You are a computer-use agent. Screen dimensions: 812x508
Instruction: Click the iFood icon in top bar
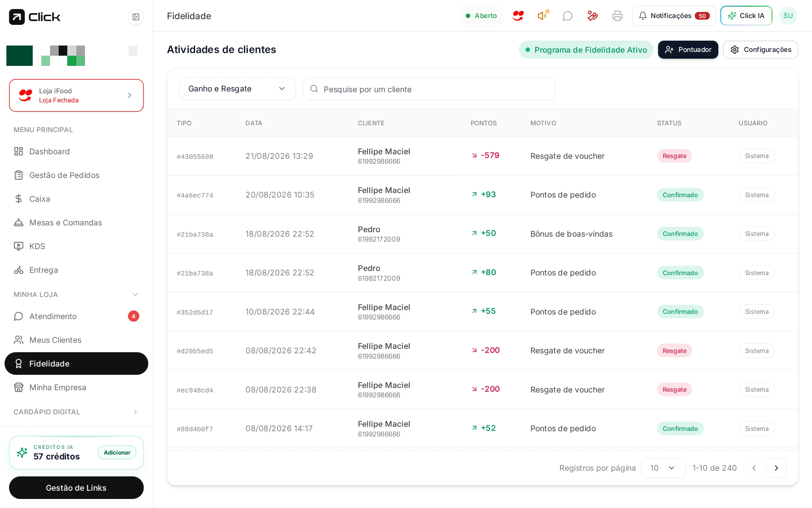point(518,16)
